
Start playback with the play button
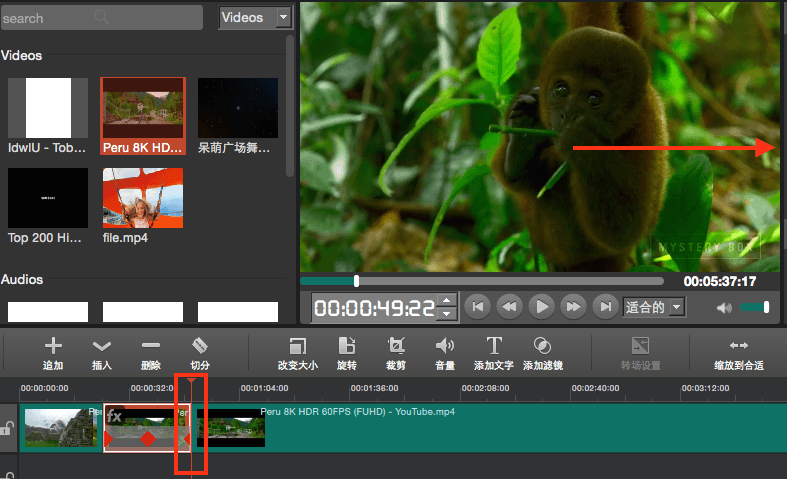coord(542,306)
